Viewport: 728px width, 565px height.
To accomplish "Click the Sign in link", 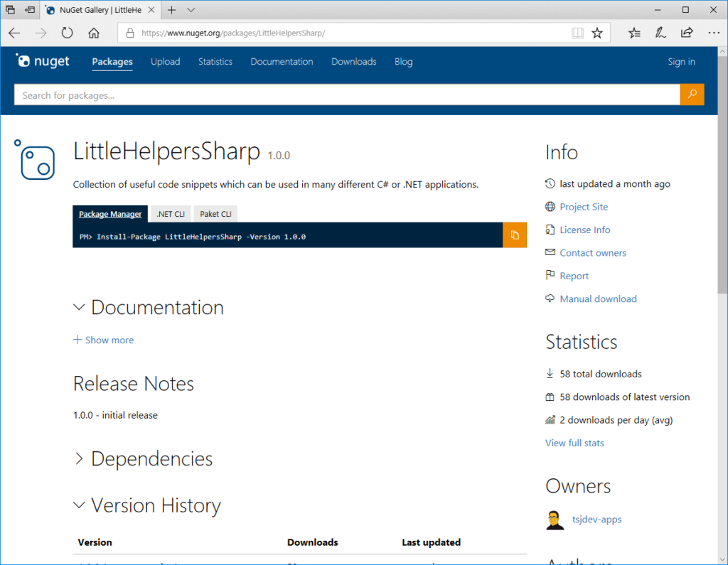I will 681,62.
